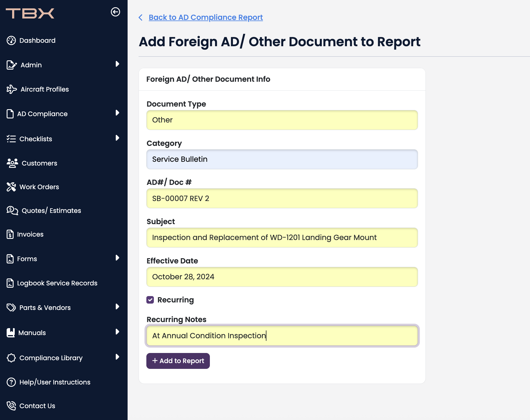Image resolution: width=530 pixels, height=420 pixels.
Task: Click the Effective Date field
Action: [282, 277]
